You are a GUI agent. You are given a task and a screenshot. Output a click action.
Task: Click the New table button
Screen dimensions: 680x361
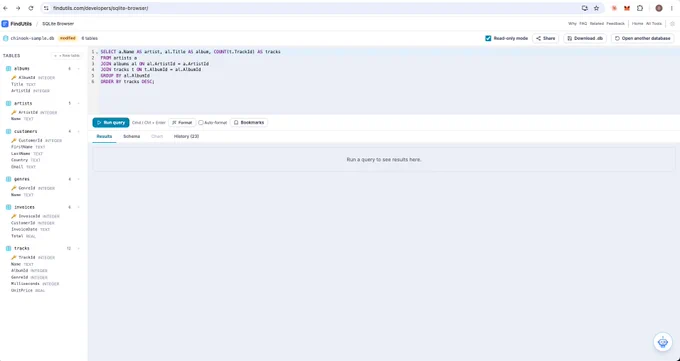pyautogui.click(x=67, y=56)
